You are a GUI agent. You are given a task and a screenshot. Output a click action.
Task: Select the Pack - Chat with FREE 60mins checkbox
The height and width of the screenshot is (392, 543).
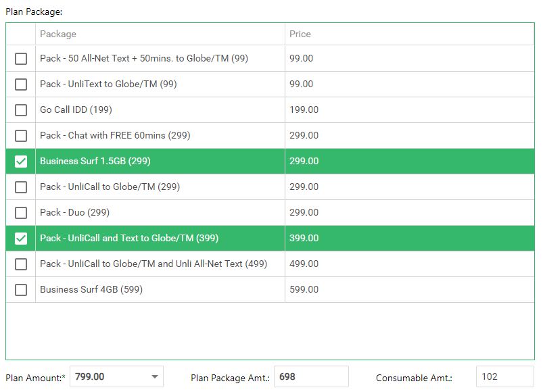click(x=20, y=135)
